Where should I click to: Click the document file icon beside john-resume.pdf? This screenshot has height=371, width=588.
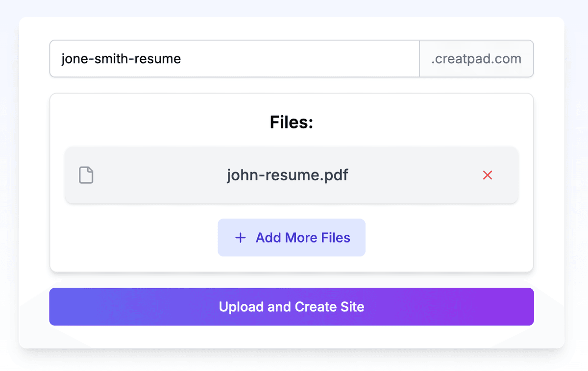point(86,175)
